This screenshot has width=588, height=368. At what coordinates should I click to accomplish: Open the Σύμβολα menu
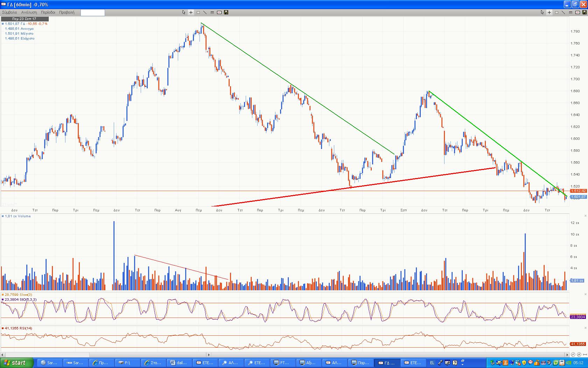tap(9, 12)
